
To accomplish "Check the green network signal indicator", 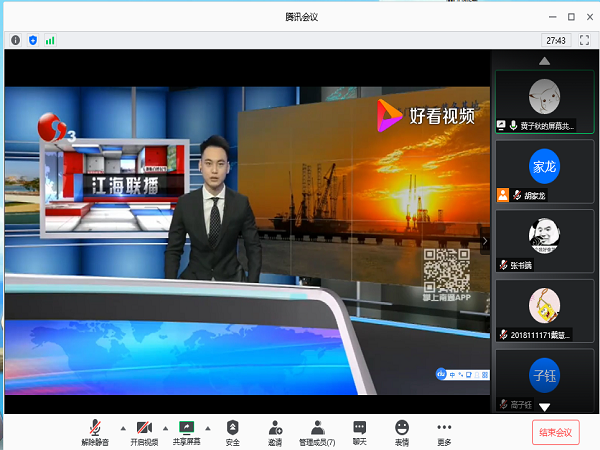I will tap(49, 40).
